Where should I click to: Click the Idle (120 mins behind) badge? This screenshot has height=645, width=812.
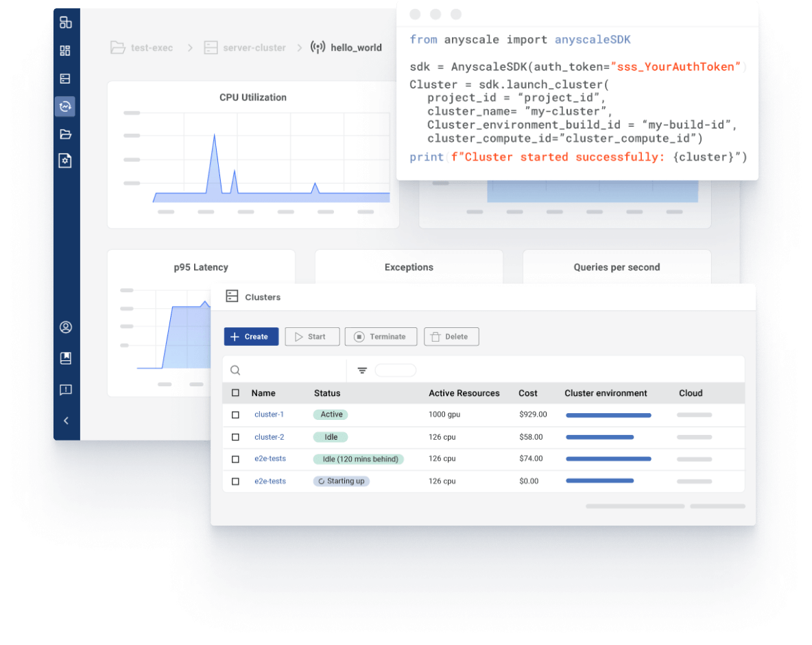359,459
